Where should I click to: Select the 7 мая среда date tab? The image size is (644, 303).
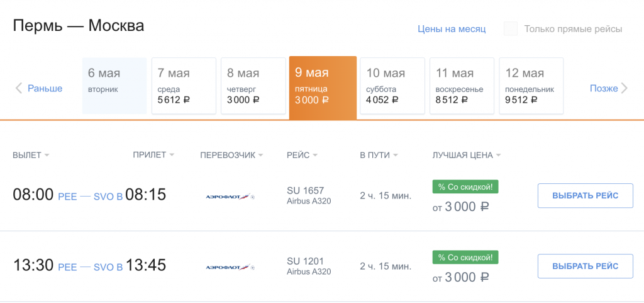click(184, 86)
